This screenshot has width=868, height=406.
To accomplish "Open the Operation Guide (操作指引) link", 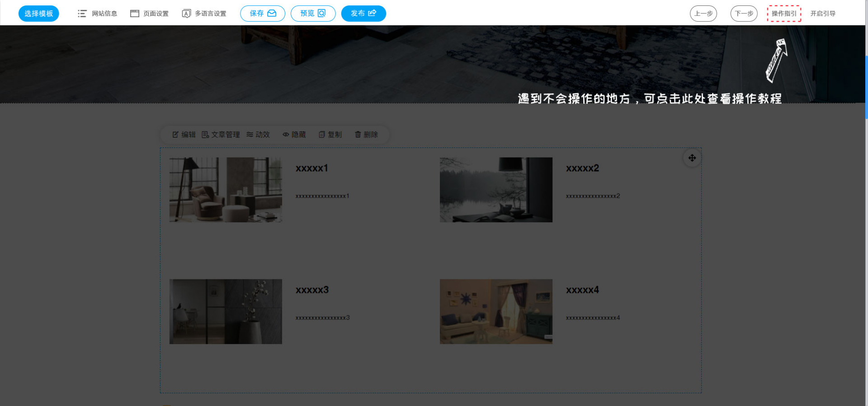I will (784, 14).
